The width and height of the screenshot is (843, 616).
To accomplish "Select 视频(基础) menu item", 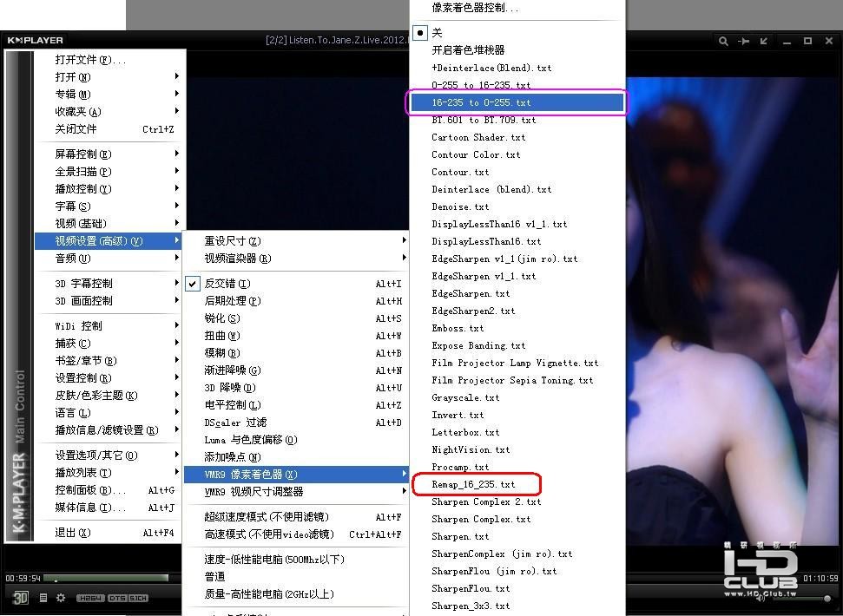I will pos(110,224).
